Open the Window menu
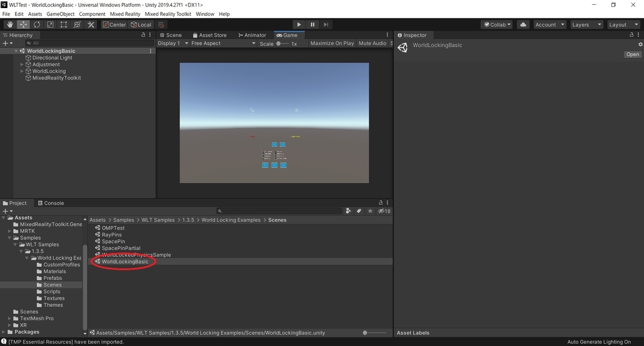 [205, 14]
